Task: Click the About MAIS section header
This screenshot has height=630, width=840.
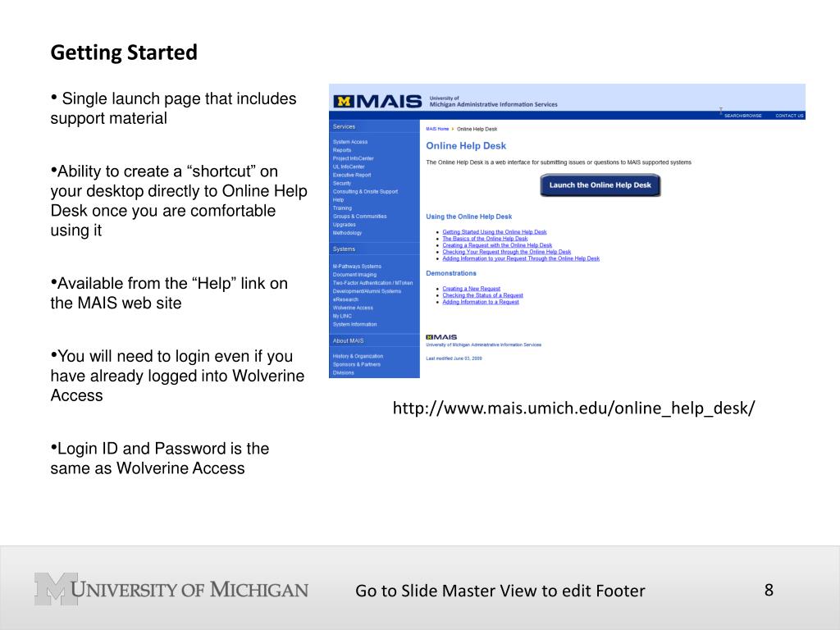Action: pos(348,340)
